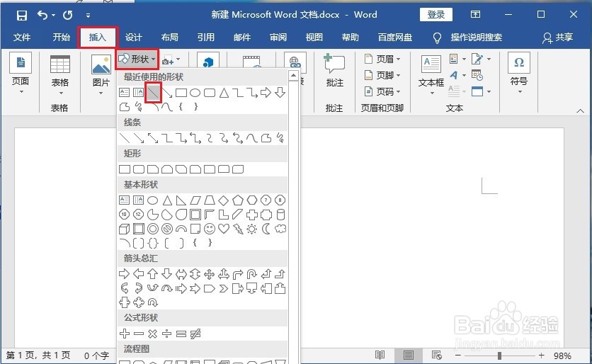This screenshot has width=592, height=364.
Task: Open the 文件 tab
Action: point(22,37)
